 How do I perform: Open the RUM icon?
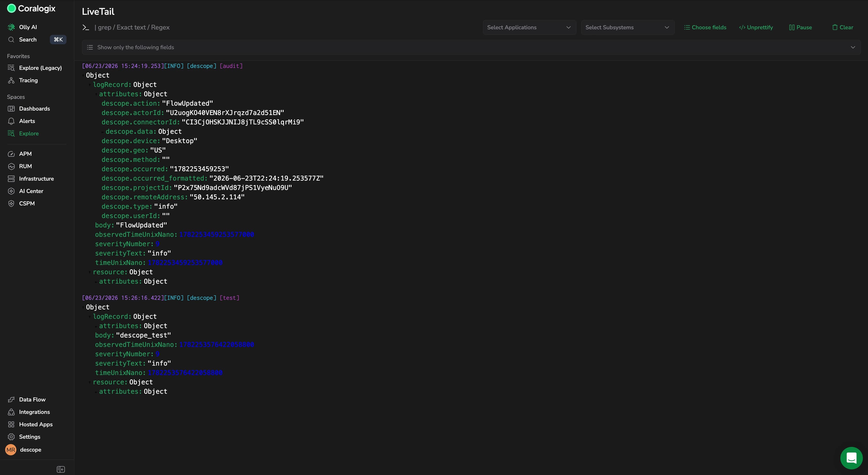(x=11, y=166)
